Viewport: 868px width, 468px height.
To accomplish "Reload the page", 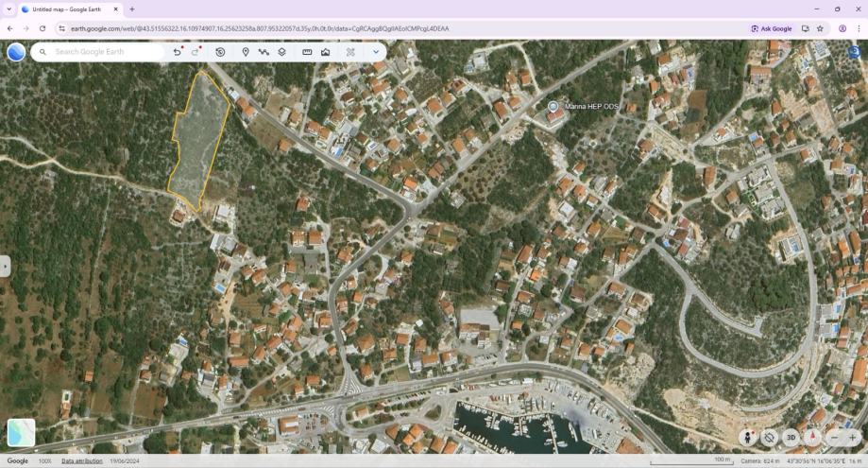I will [x=43, y=28].
